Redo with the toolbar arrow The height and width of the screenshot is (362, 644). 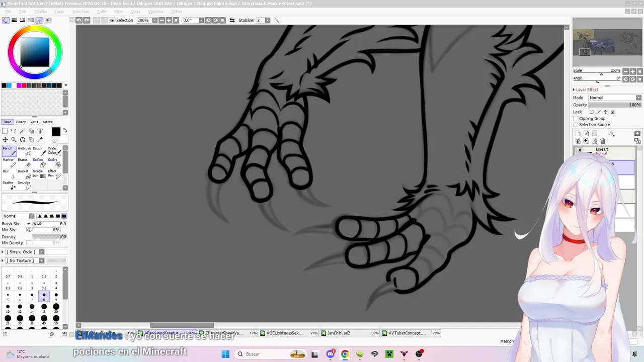87,20
